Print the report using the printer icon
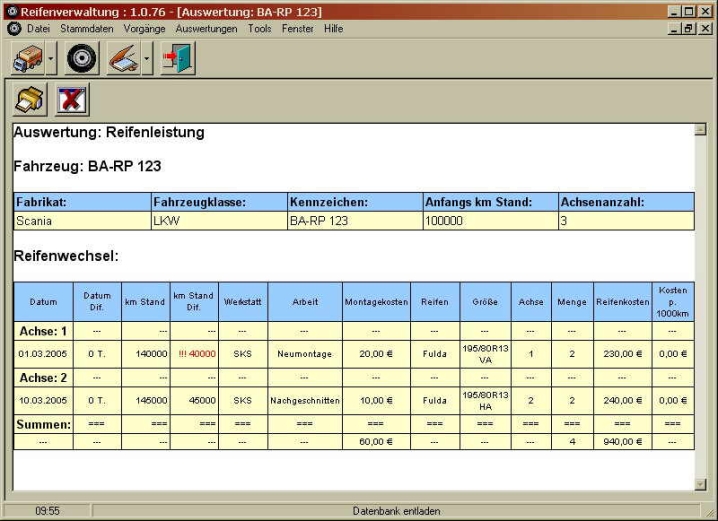The image size is (718, 521). [29, 99]
